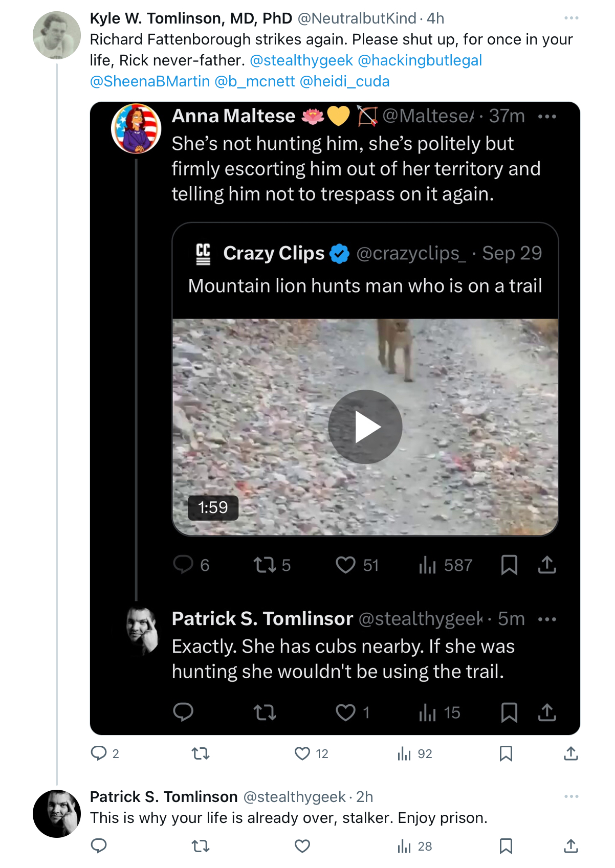Viewport: 615px width, 868px height.
Task: Retweet Kyle W. Tomlinson's tweet
Action: (201, 753)
